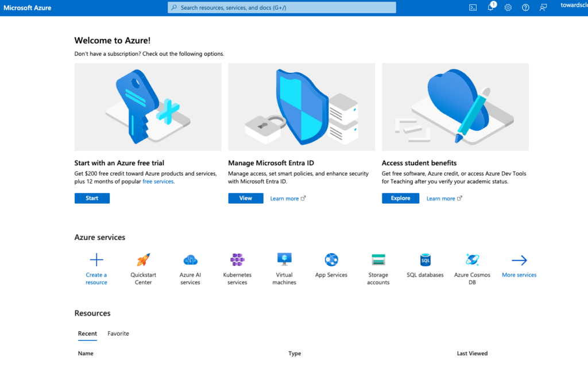Viewport: 588px width, 365px height.
Task: Click the More services text link
Action: click(519, 275)
